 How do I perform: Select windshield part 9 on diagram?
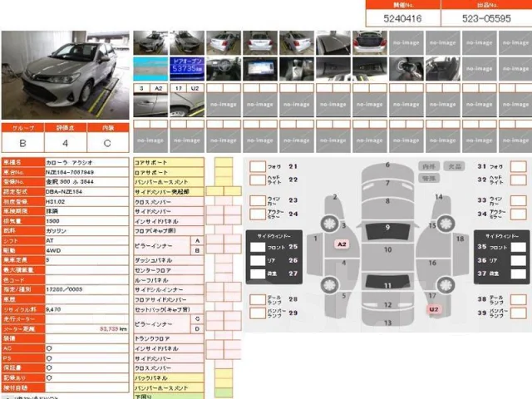coord(387,231)
